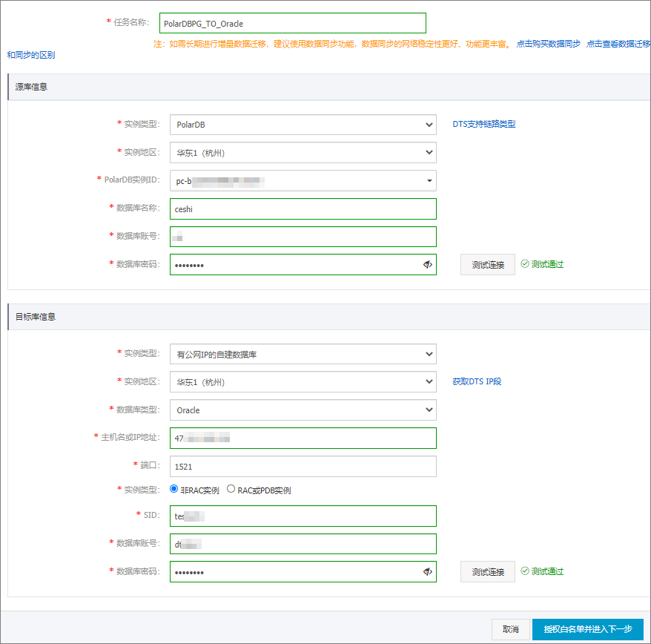This screenshot has height=644, width=651.
Task: Open the source 实例类型 PolarDB dropdown
Action: [x=303, y=125]
